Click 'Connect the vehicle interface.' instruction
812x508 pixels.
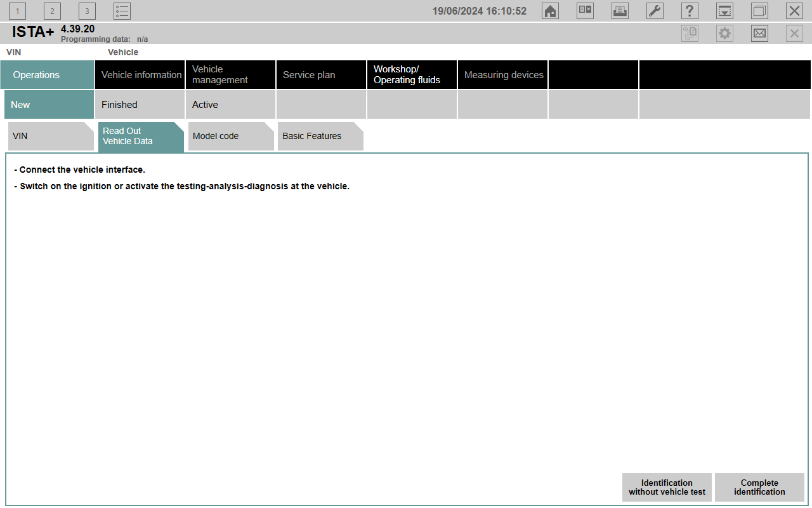tap(79, 170)
